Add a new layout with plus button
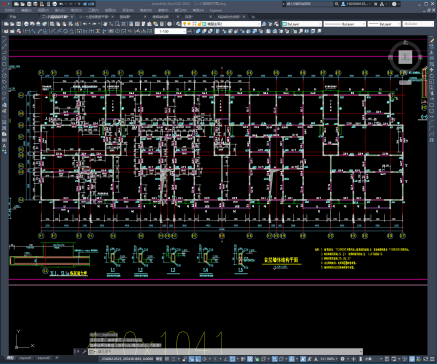This screenshot has height=364, width=437. click(x=57, y=358)
